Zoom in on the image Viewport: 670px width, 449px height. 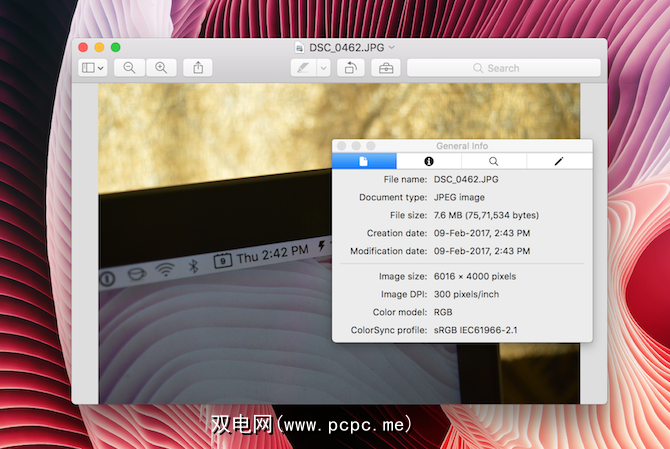coord(160,68)
